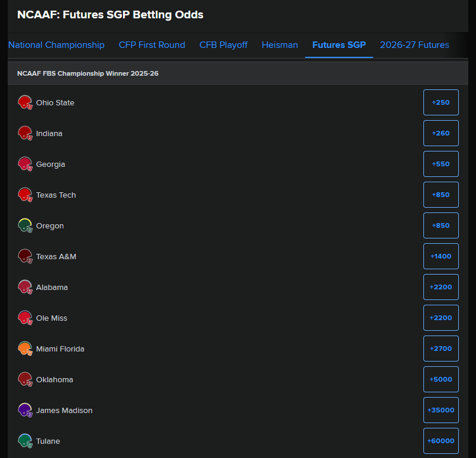Click the Indiana helmet icon
The image size is (476, 458).
25,133
